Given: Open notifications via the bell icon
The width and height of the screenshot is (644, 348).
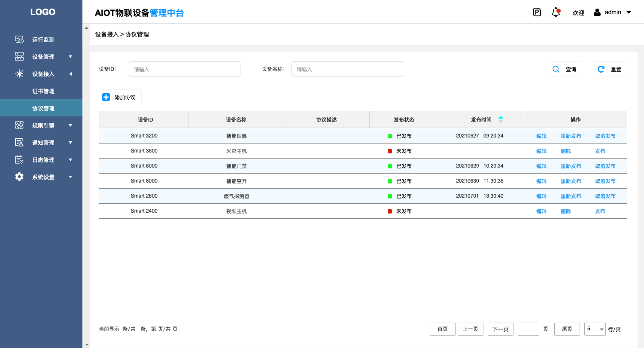Looking at the screenshot, I should pos(556,12).
